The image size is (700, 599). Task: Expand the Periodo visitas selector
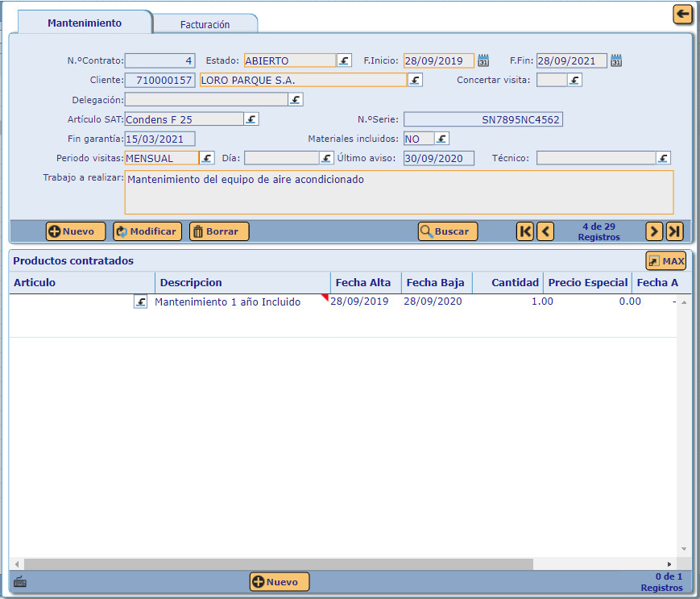click(207, 158)
